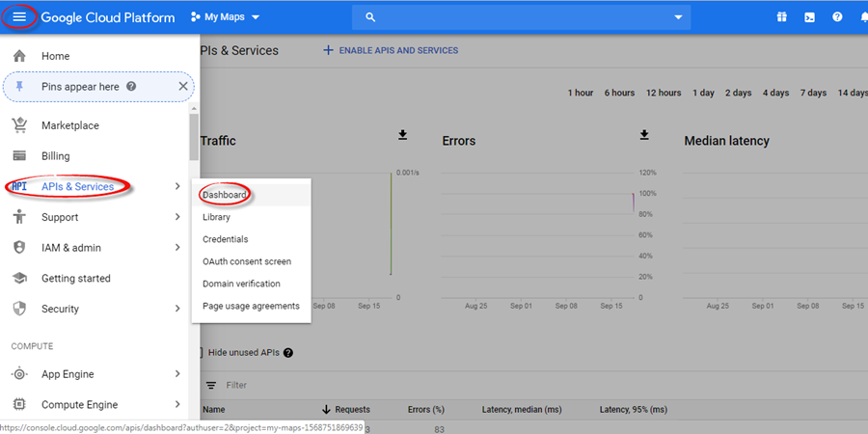868x434 pixels.
Task: Click the IAM & admin shield icon
Action: click(19, 248)
